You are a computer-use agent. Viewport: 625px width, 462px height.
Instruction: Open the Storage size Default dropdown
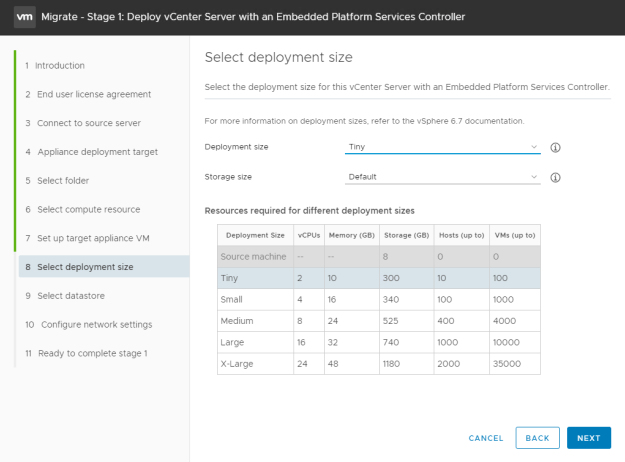(442, 177)
